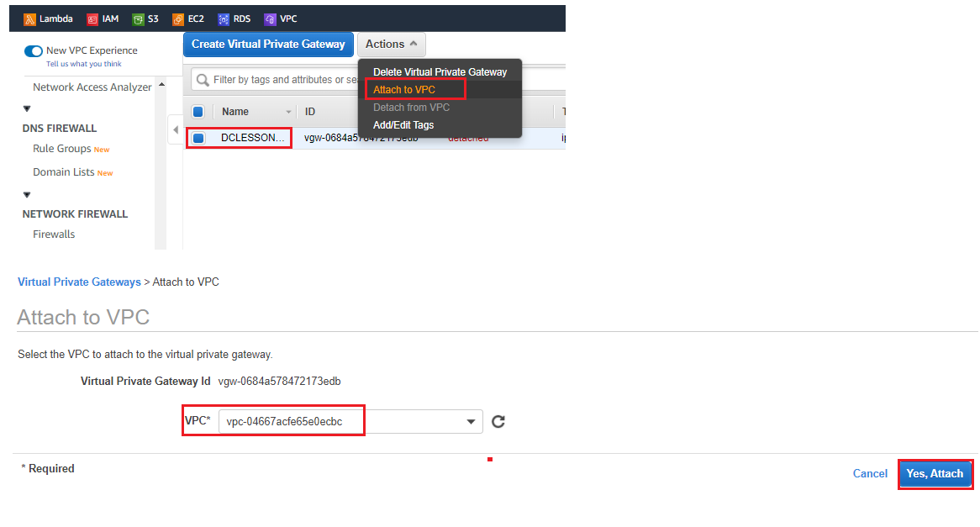The width and height of the screenshot is (980, 527).
Task: Click Create Virtual Private Gateway button
Action: pos(268,45)
